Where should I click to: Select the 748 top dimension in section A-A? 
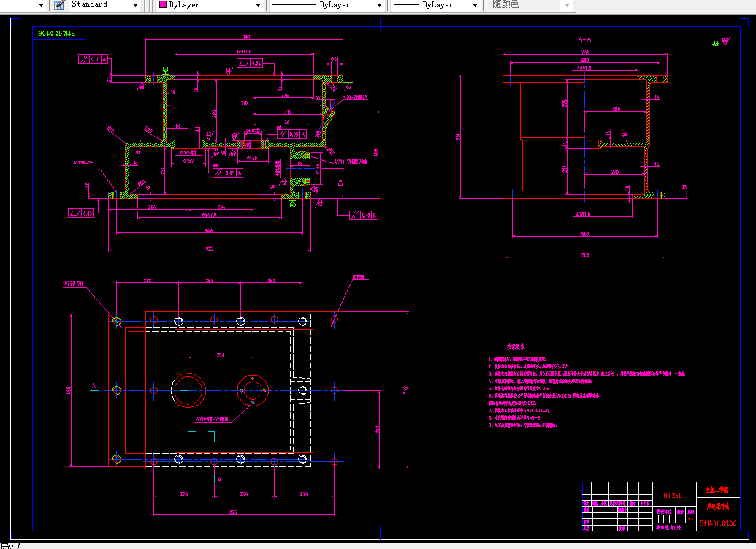(x=585, y=52)
